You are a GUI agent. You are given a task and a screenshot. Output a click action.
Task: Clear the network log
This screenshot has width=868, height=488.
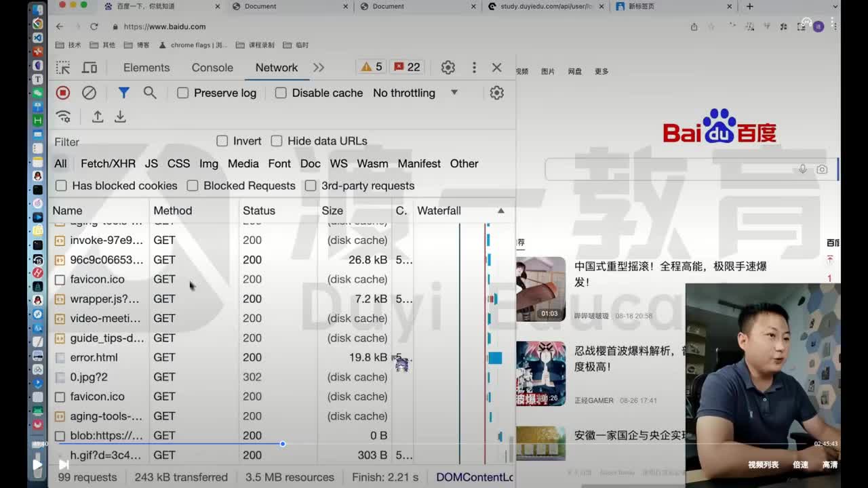[x=89, y=93]
